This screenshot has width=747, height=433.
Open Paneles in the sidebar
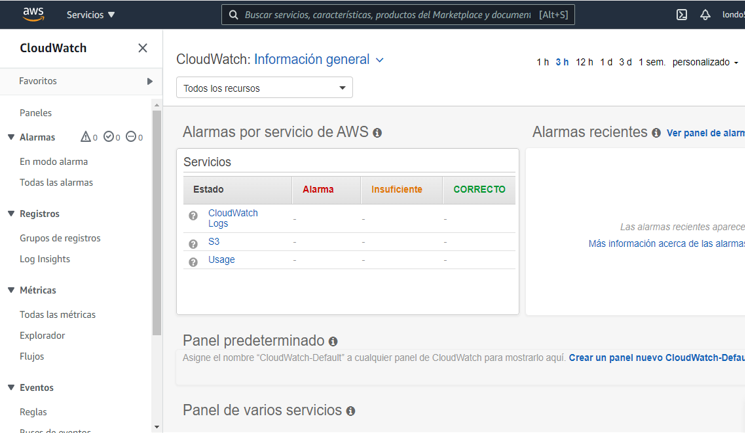36,113
